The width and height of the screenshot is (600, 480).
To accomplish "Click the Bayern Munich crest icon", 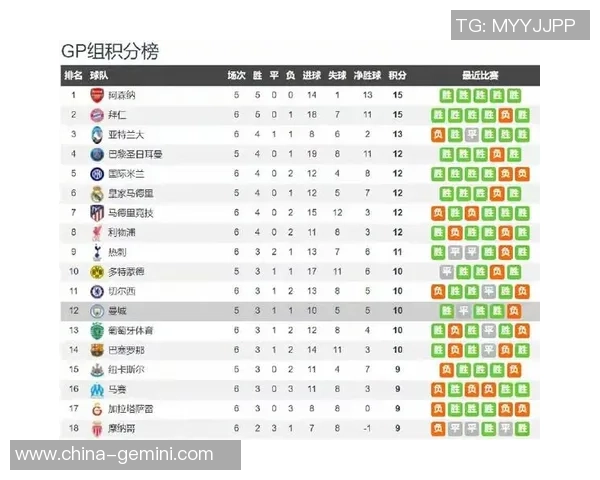I will pos(97,115).
